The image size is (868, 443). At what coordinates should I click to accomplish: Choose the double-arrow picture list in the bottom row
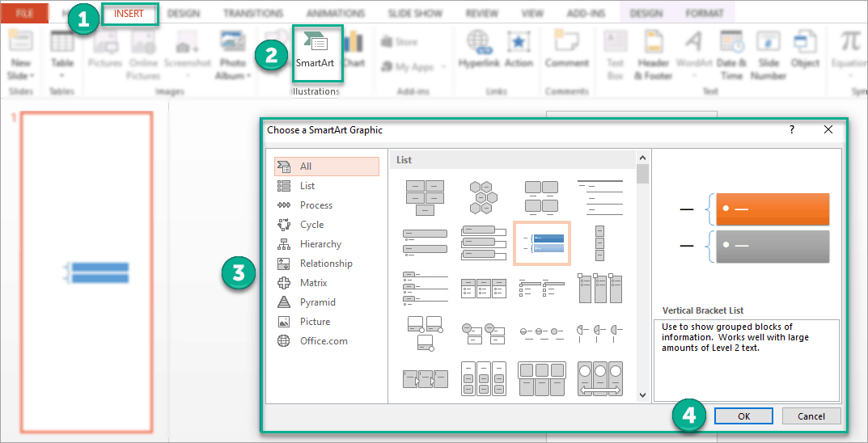click(x=600, y=379)
